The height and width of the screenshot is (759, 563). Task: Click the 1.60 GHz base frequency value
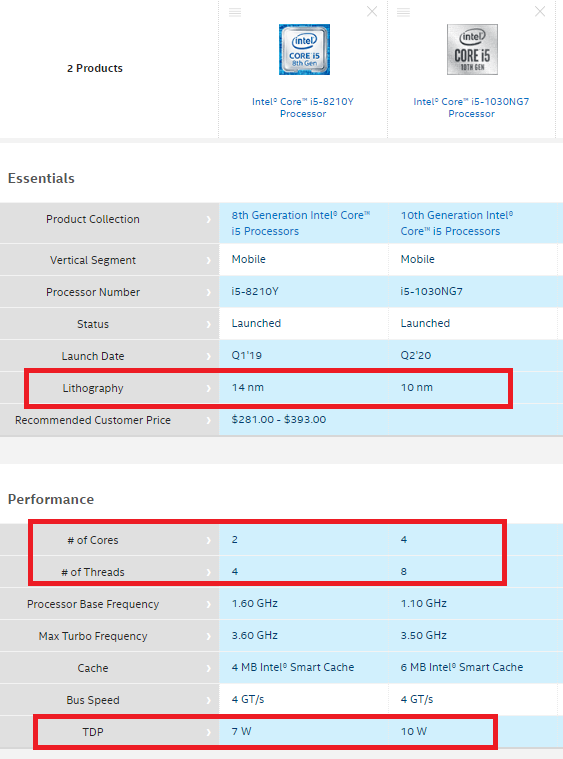(x=255, y=603)
